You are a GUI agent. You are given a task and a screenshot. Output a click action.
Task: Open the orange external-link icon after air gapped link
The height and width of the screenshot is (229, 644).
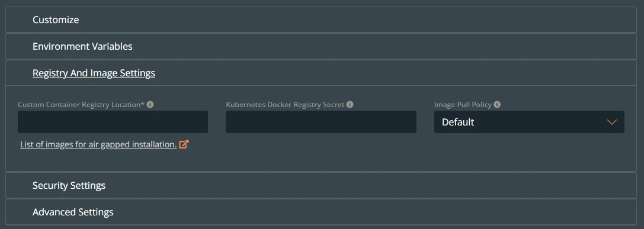(x=184, y=144)
